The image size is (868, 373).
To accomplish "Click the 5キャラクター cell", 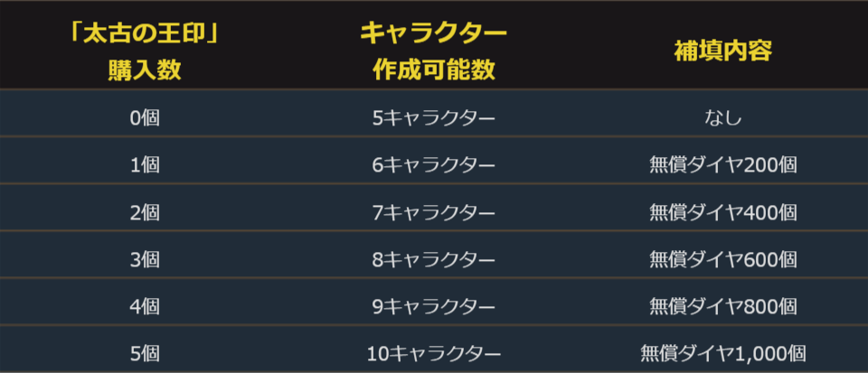I will 433,117.
